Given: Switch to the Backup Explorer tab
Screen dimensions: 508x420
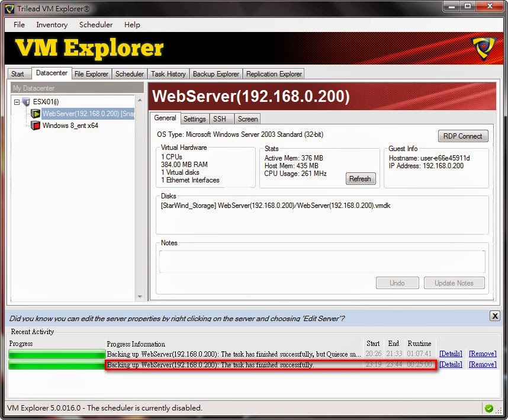Looking at the screenshot, I should click(x=216, y=74).
